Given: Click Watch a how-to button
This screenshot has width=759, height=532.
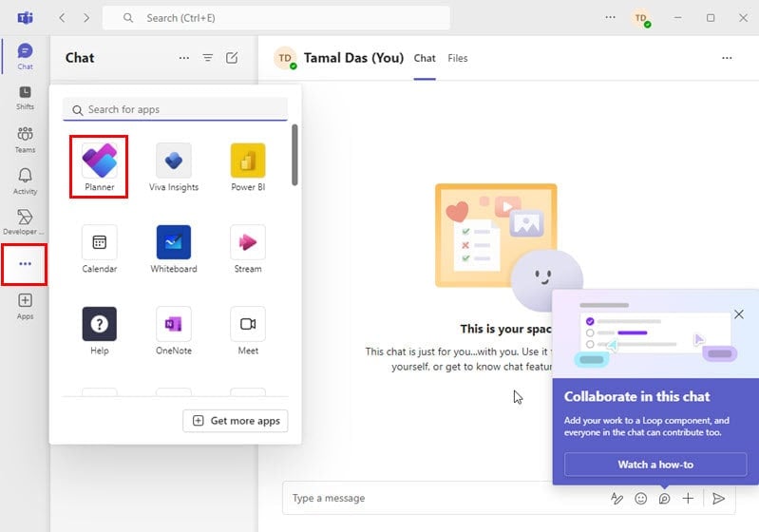Looking at the screenshot, I should pyautogui.click(x=655, y=465).
